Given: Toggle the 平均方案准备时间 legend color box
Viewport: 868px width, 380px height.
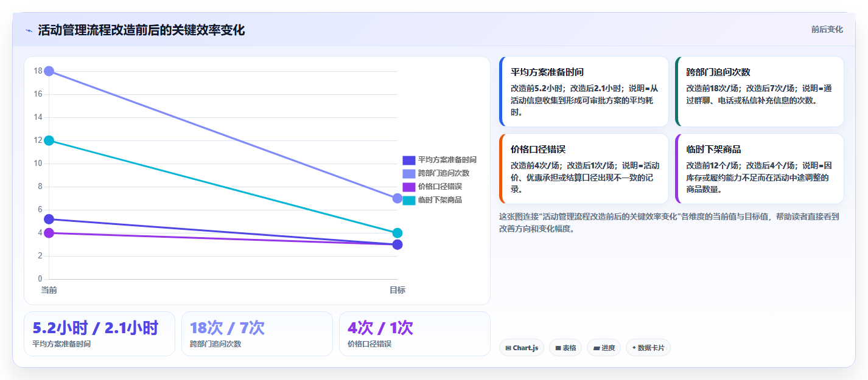Looking at the screenshot, I should [409, 160].
